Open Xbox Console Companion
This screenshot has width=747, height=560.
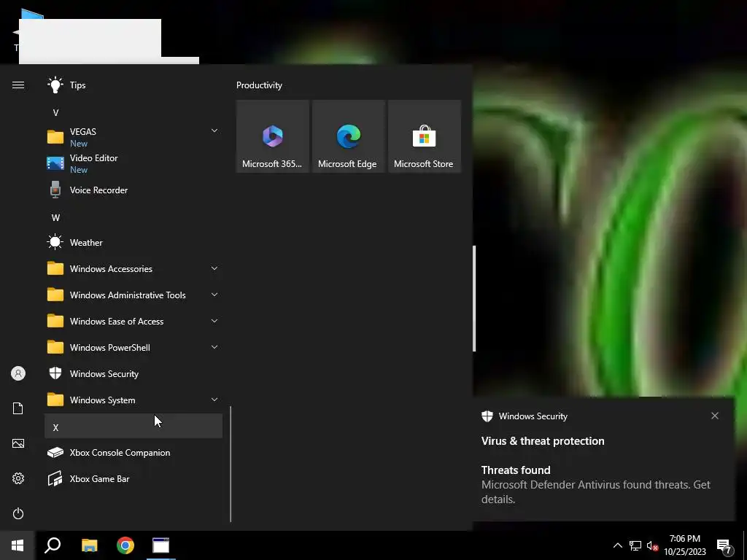[133, 452]
